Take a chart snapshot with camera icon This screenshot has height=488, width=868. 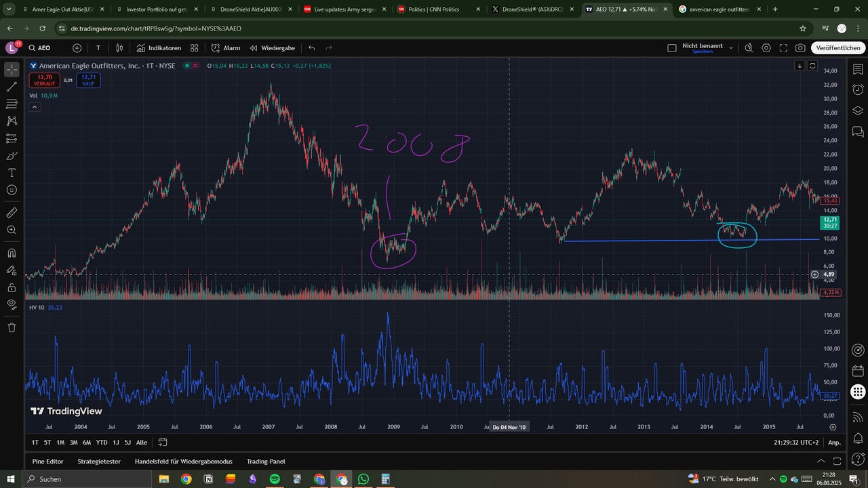tap(801, 48)
